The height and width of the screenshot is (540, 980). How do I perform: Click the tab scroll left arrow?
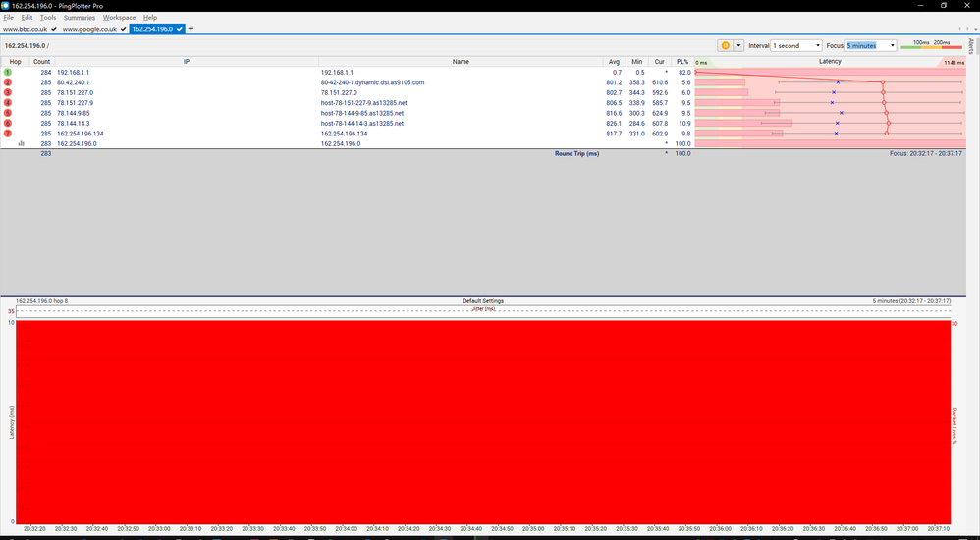(x=960, y=29)
